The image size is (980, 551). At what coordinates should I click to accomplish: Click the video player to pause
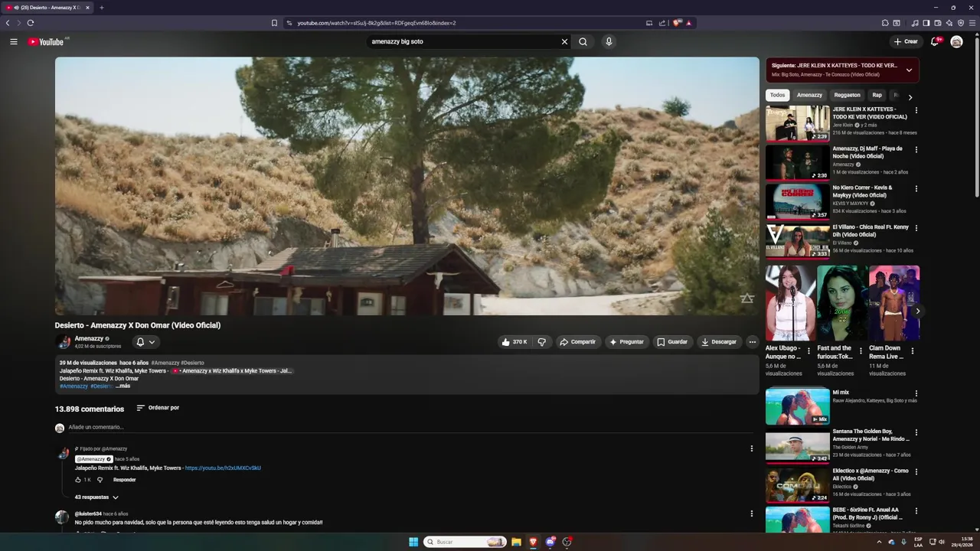[407, 186]
